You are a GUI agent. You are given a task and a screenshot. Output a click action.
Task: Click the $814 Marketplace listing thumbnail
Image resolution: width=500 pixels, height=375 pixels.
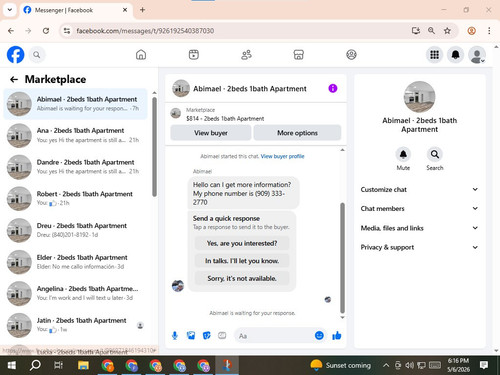(x=176, y=113)
